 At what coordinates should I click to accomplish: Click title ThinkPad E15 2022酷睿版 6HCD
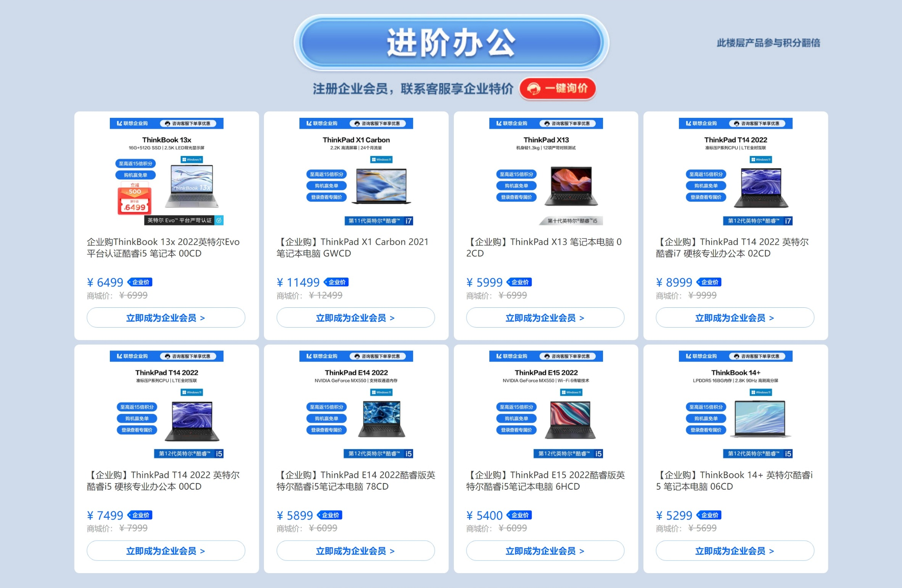coord(545,480)
